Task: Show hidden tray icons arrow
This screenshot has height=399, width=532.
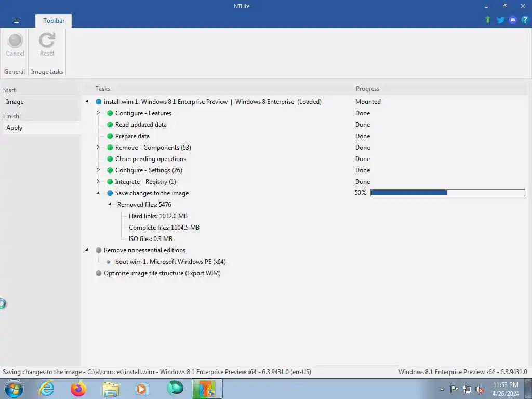Action: tap(442, 390)
